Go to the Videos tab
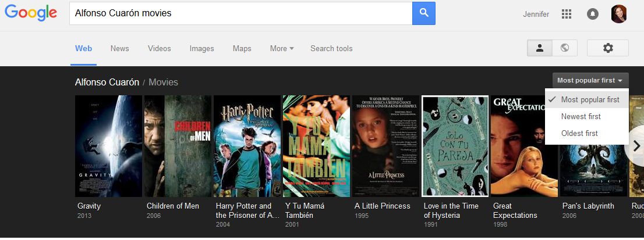The image size is (644, 240). click(159, 49)
